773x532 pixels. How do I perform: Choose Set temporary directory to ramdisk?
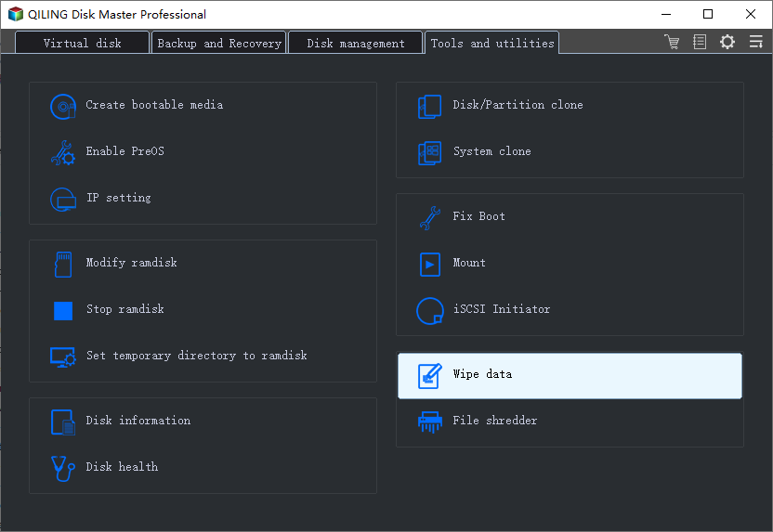(197, 356)
